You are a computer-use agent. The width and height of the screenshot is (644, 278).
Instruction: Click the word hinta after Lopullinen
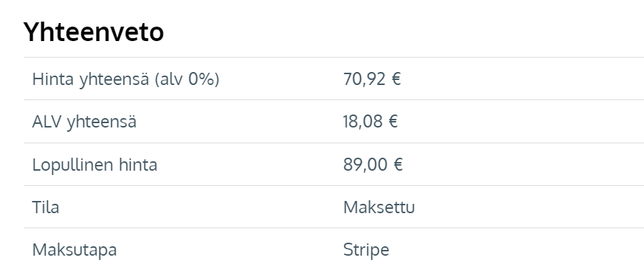tap(138, 164)
